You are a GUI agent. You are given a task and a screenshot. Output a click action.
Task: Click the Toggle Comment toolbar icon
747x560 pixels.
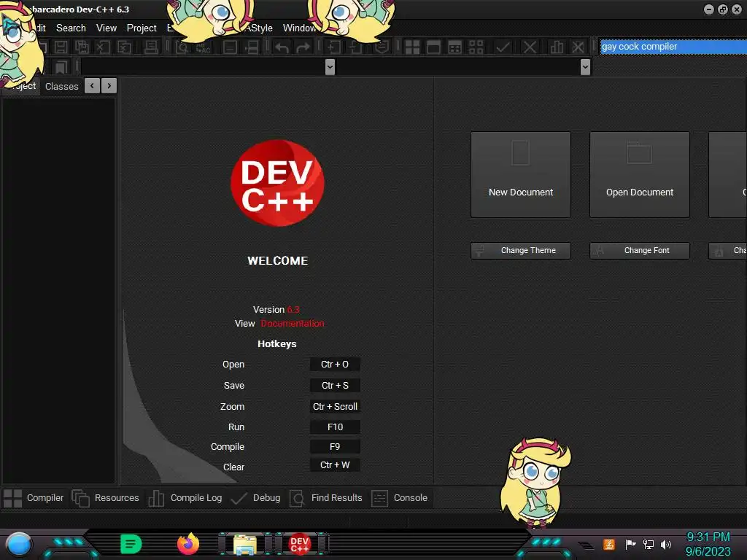click(382, 47)
